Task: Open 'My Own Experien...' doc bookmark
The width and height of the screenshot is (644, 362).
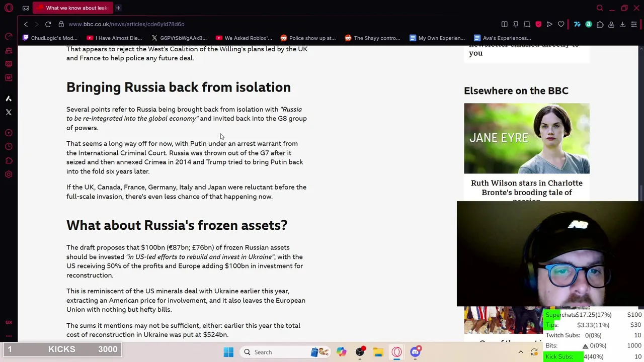Action: click(x=437, y=38)
